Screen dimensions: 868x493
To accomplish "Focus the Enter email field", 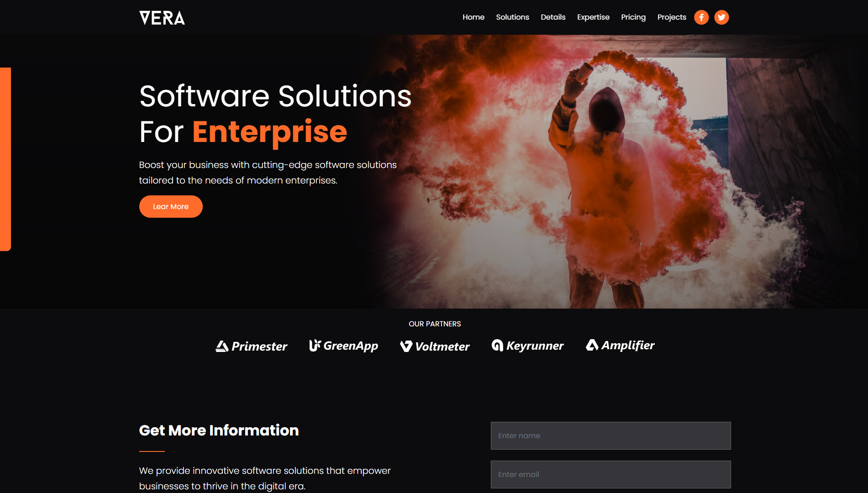I will pyautogui.click(x=610, y=474).
